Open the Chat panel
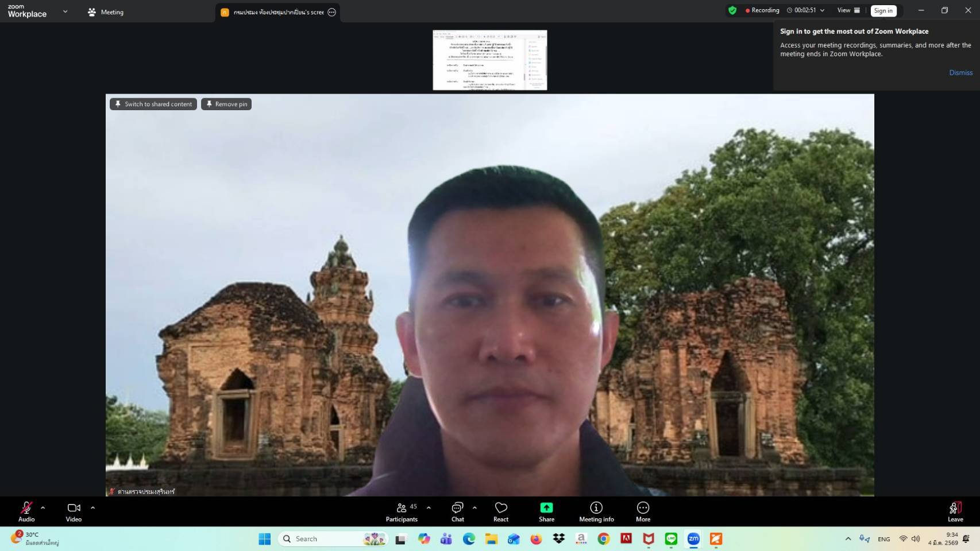This screenshot has height=551, width=980. tap(457, 511)
